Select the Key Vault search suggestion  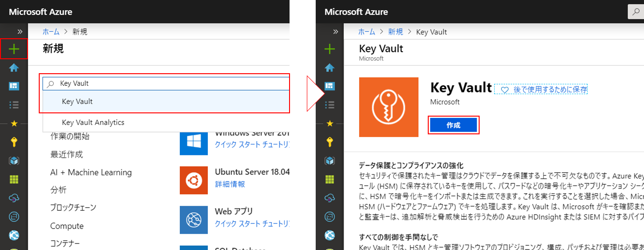tap(166, 101)
